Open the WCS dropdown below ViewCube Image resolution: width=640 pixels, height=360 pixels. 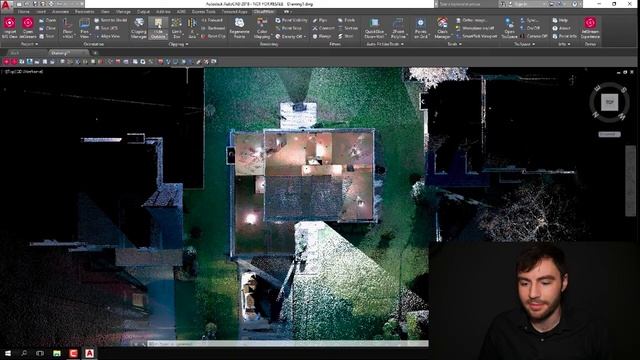[609, 134]
